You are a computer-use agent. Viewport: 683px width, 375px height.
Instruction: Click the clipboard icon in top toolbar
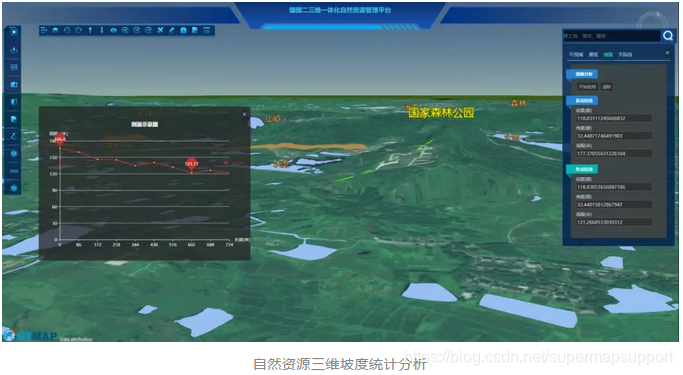(x=183, y=30)
